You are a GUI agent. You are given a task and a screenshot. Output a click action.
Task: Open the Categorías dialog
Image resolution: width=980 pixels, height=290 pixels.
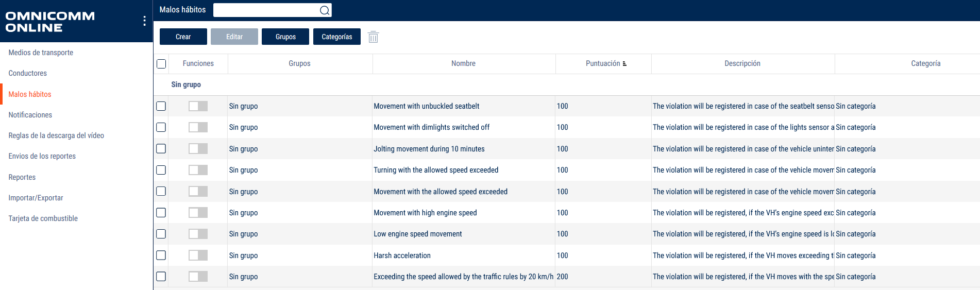(337, 37)
